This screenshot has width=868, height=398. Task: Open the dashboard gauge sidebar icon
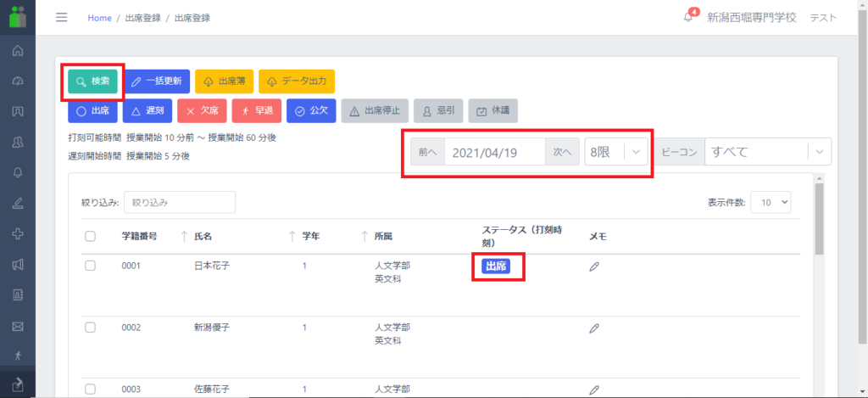coord(18,81)
